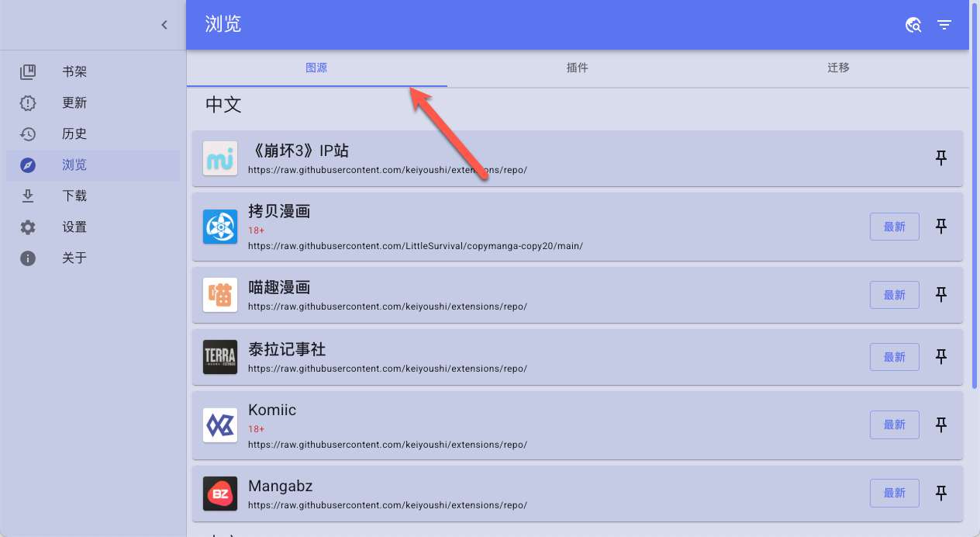980x537 pixels.
Task: Open 历史 history in the sidebar
Action: pyautogui.click(x=93, y=134)
